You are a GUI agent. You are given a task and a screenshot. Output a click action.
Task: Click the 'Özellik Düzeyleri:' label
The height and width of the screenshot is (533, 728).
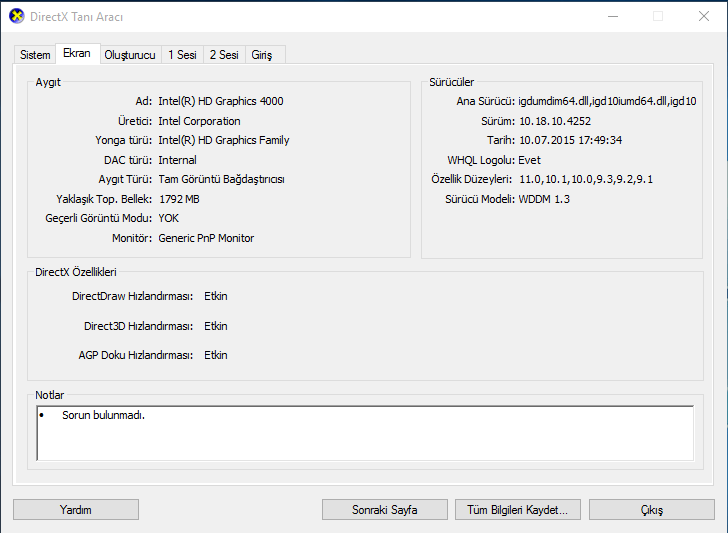point(471,179)
